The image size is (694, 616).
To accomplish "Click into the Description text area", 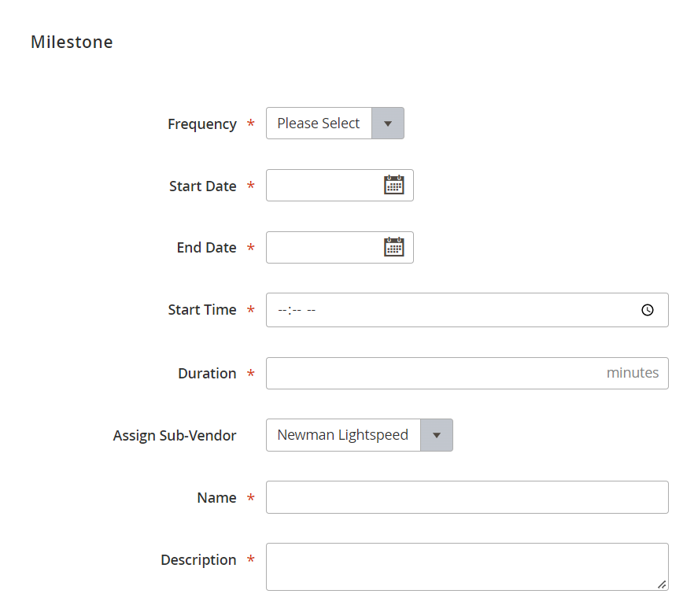I will (x=467, y=567).
